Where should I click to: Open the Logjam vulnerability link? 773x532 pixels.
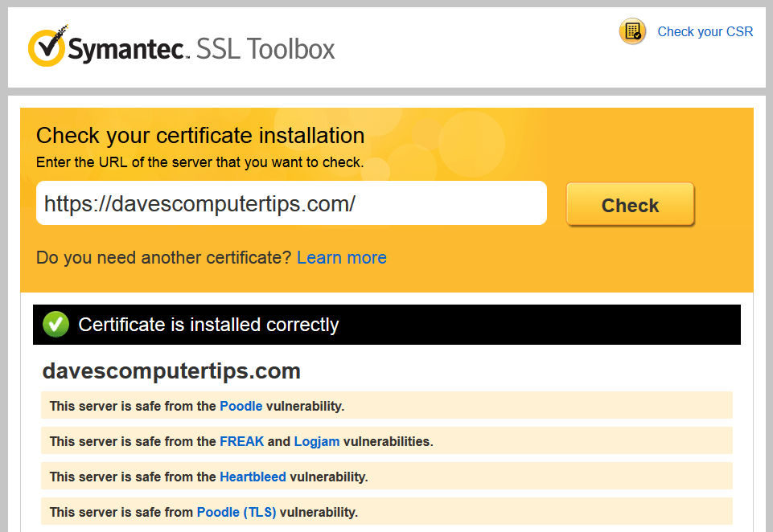pos(316,442)
